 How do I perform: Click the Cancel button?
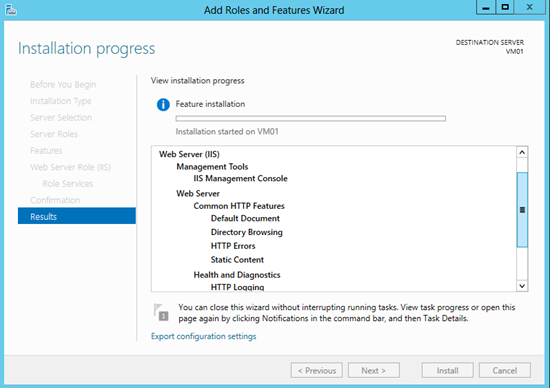[x=504, y=370]
